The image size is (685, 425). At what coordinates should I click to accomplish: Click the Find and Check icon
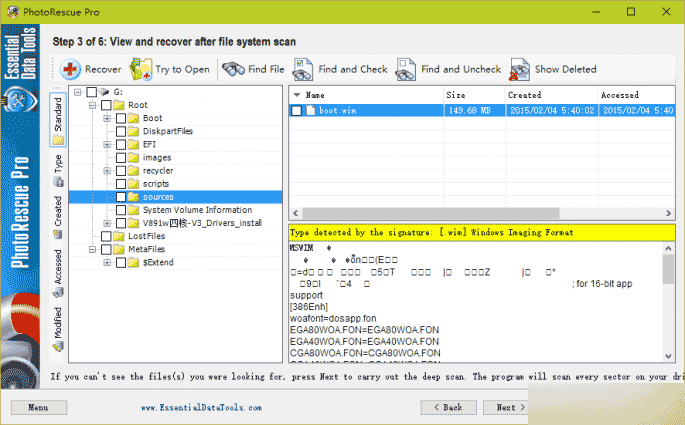(303, 69)
